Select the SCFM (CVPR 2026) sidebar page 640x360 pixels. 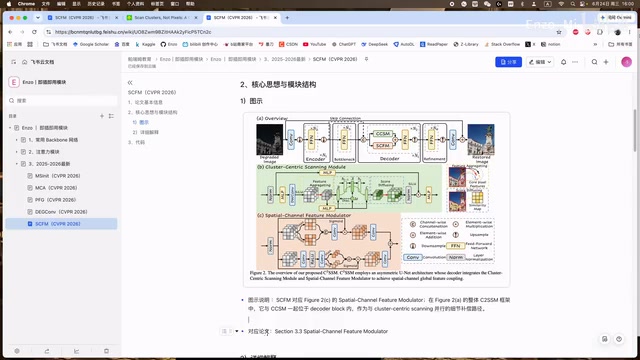(62, 224)
